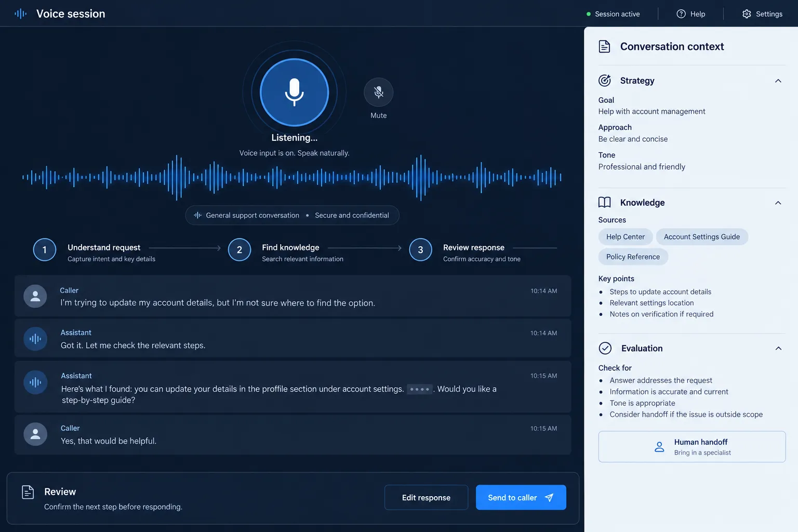Open Help from the top bar

(691, 14)
